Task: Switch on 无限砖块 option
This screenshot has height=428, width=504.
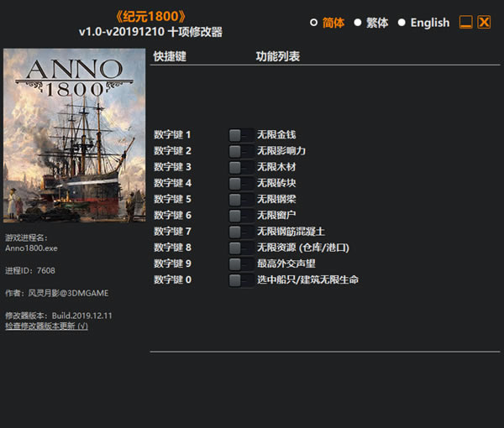Action: pyautogui.click(x=241, y=183)
